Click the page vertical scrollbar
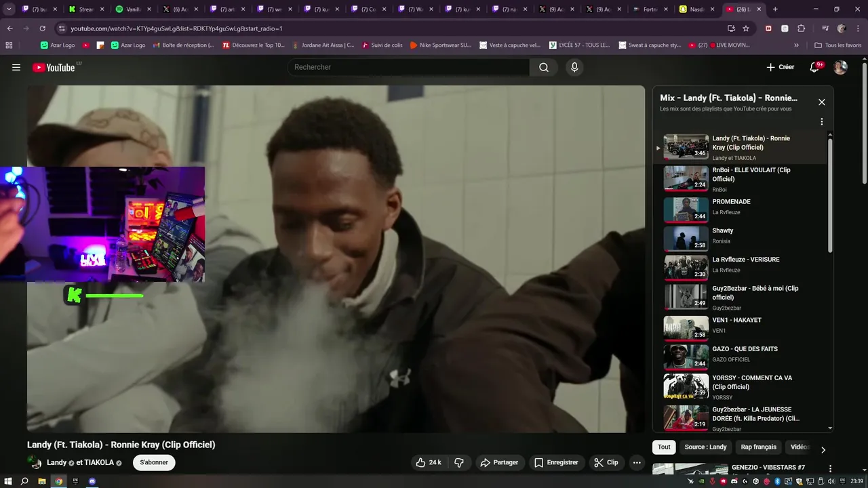 pyautogui.click(x=864, y=122)
